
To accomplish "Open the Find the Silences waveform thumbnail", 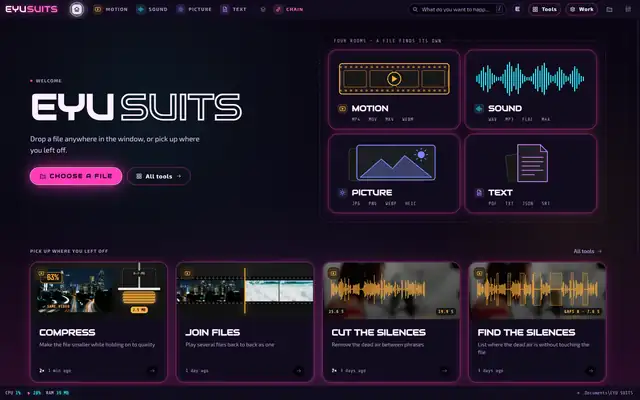I will [538, 291].
